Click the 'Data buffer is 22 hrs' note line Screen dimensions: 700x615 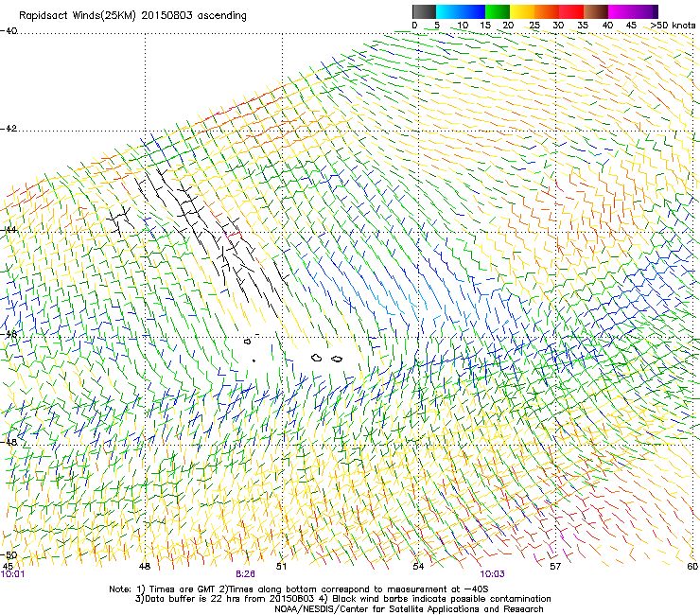[342, 599]
